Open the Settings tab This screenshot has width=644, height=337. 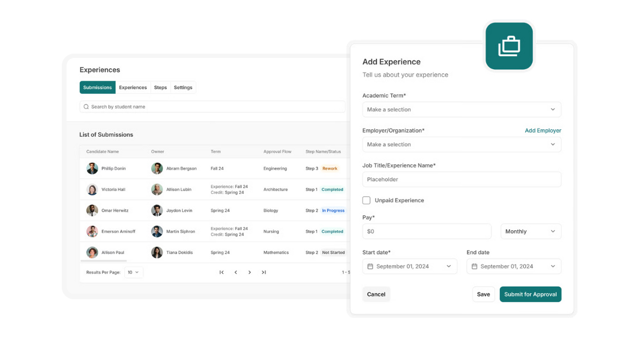pos(183,87)
